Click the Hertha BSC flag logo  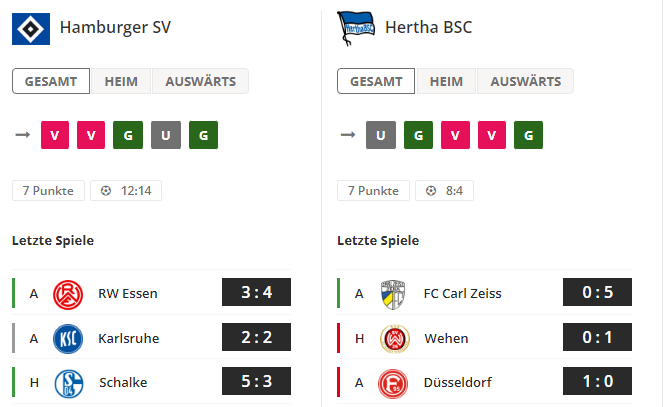click(x=356, y=28)
